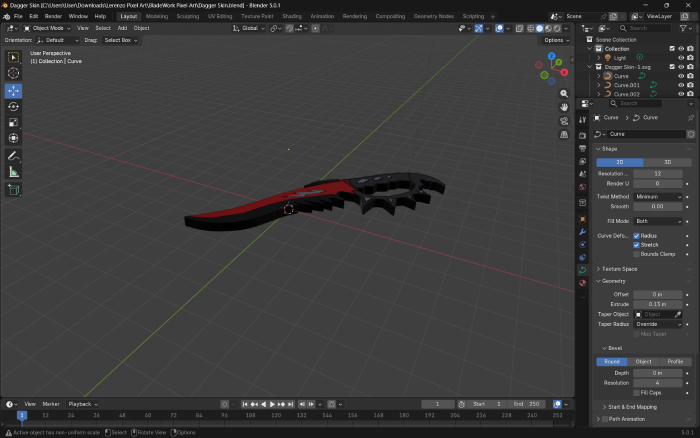Expand the Start & End Mapping panel

point(632,407)
